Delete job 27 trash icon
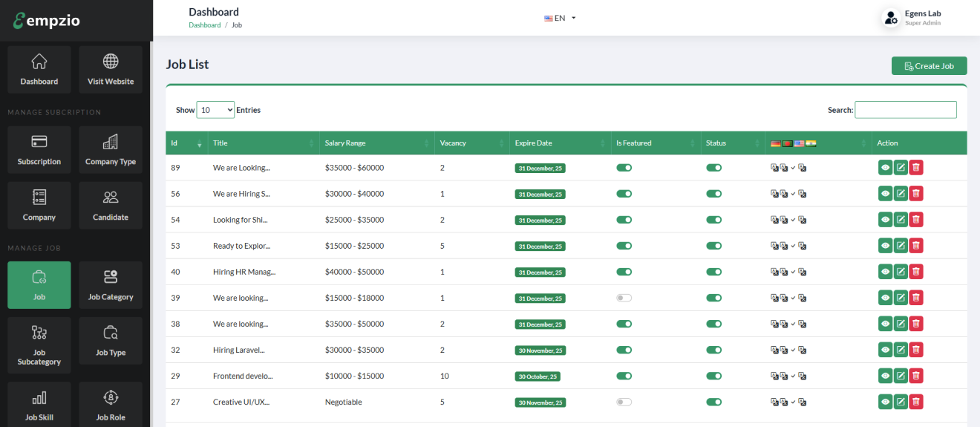Image resolution: width=980 pixels, height=427 pixels. pyautogui.click(x=916, y=402)
